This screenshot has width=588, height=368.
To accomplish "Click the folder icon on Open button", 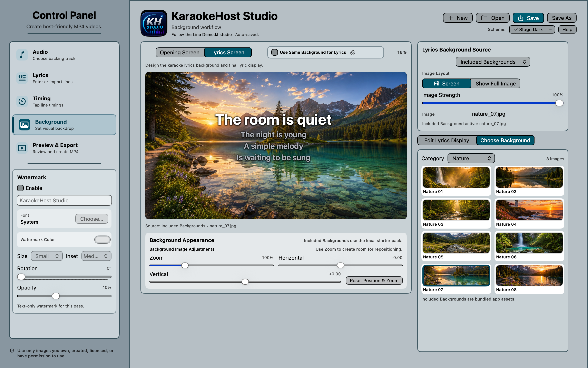I will (x=484, y=18).
